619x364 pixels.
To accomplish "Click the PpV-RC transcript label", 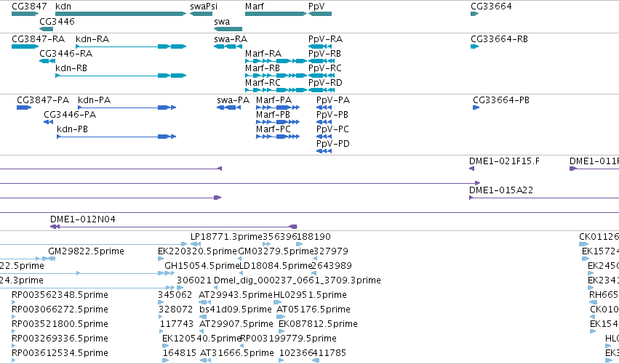I will pyautogui.click(x=325, y=68).
